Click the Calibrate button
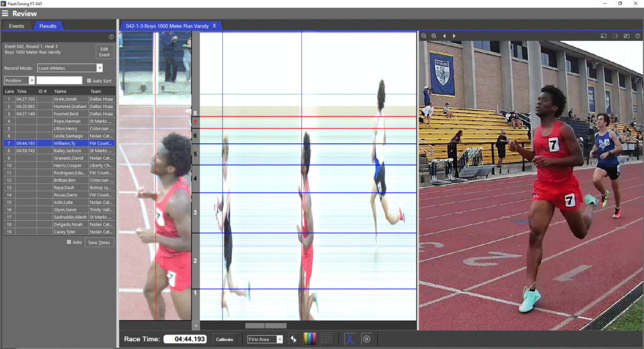 (225, 339)
